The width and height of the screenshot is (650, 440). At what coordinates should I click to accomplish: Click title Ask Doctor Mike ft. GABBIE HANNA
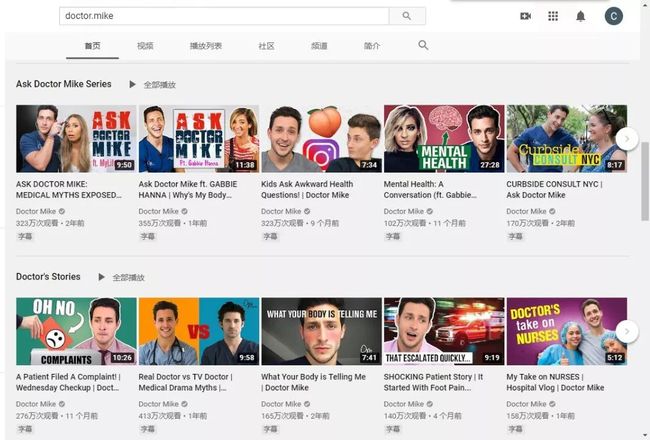(x=188, y=190)
